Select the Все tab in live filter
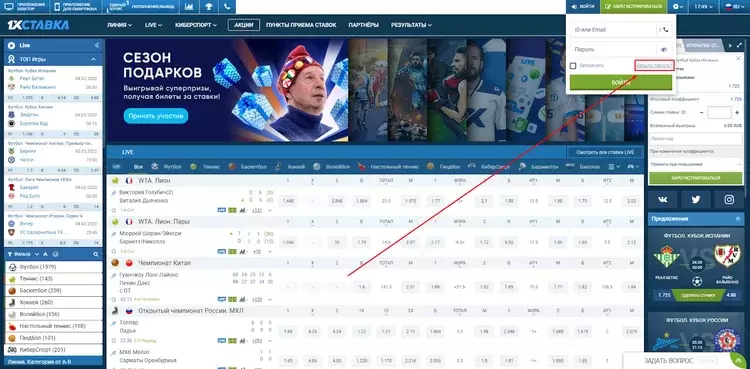Image resolution: width=750 pixels, height=369 pixels. point(138,167)
